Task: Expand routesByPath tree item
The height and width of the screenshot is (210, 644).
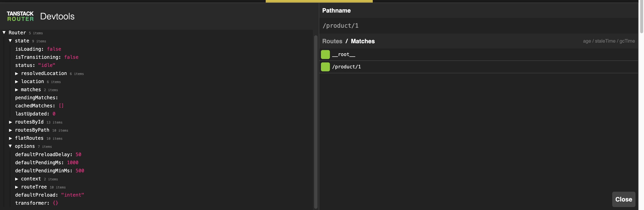Action: (10, 130)
